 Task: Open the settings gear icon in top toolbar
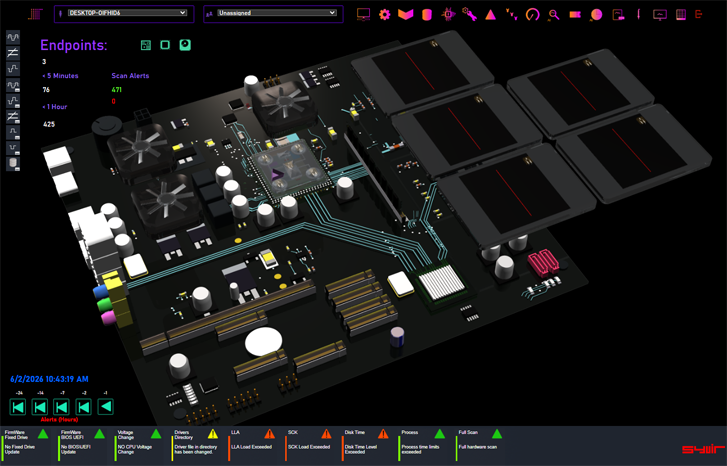pyautogui.click(x=384, y=14)
